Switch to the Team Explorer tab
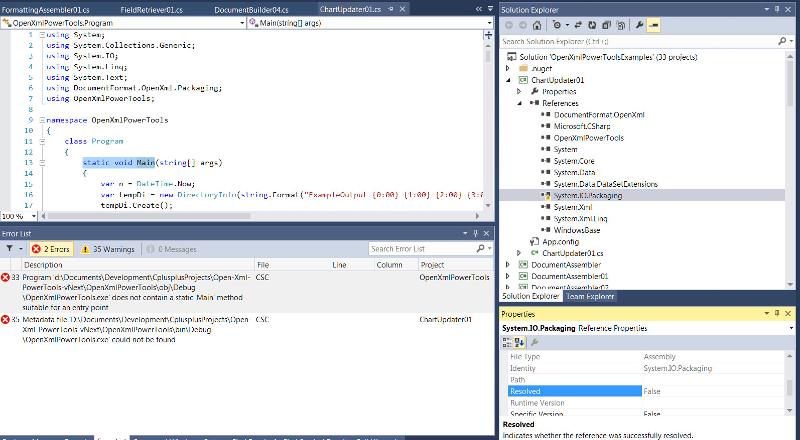The height and width of the screenshot is (440, 800). point(590,297)
